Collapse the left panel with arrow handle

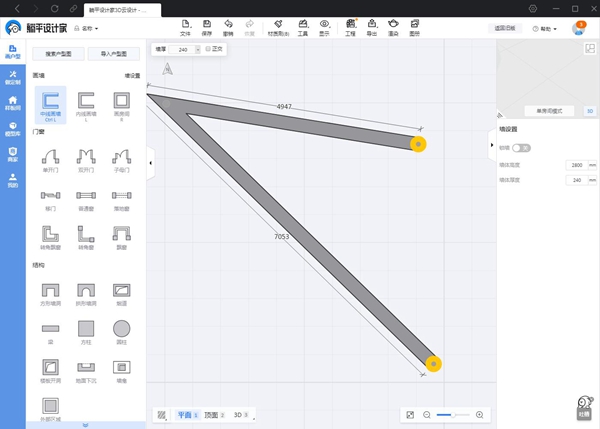tap(150, 162)
